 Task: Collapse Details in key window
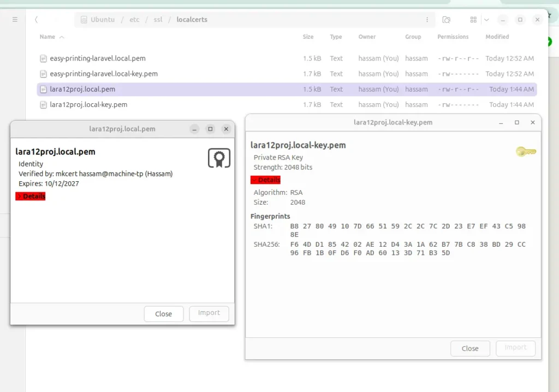[x=266, y=180]
